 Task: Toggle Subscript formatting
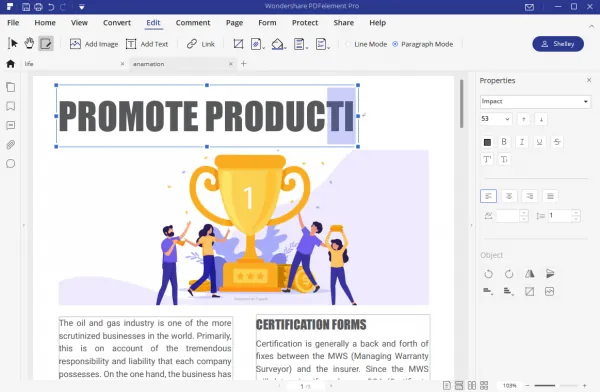click(x=504, y=159)
